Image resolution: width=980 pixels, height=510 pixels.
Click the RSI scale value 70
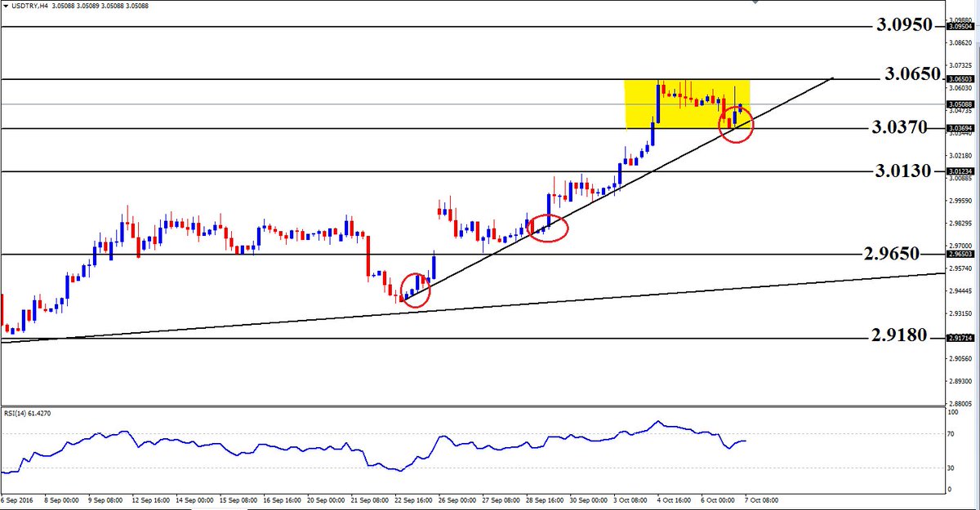coord(952,435)
